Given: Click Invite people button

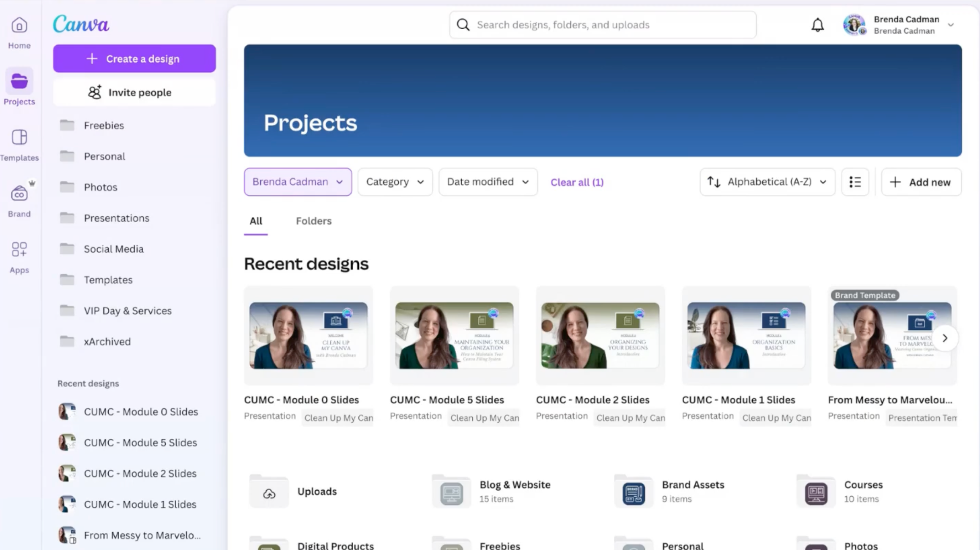Looking at the screenshot, I should point(134,92).
